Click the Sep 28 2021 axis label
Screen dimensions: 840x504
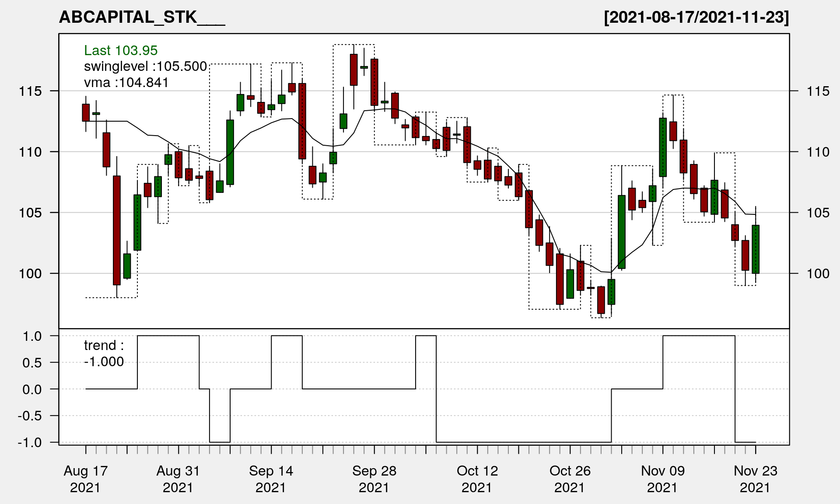coord(374,479)
